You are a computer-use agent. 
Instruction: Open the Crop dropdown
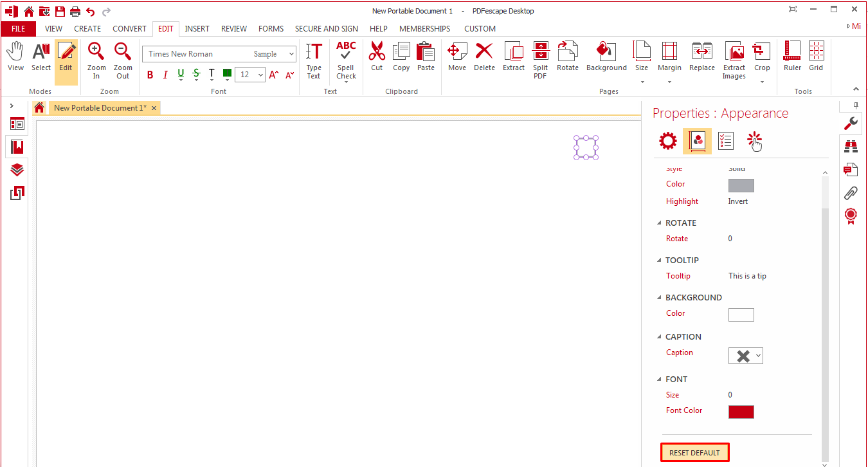click(x=762, y=82)
